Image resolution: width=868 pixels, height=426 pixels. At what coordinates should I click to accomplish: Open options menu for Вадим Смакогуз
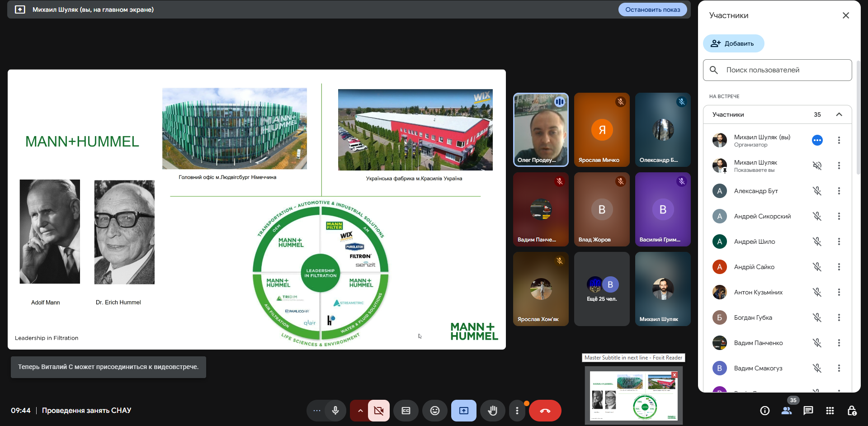point(839,368)
